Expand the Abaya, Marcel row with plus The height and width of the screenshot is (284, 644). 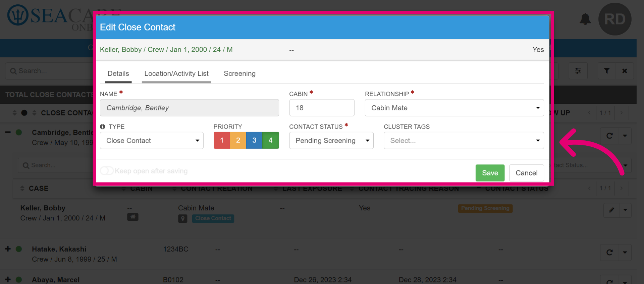click(8, 279)
